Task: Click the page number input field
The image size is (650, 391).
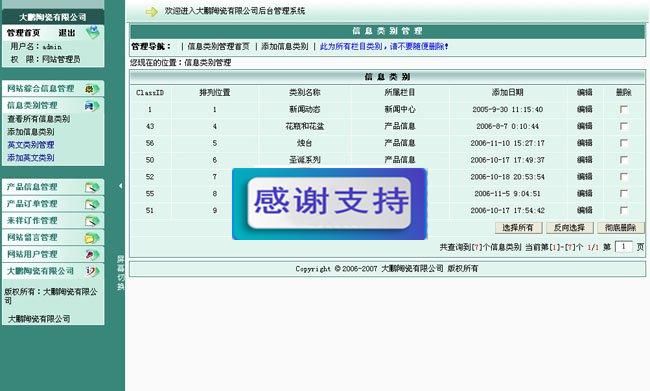Action: (x=623, y=247)
